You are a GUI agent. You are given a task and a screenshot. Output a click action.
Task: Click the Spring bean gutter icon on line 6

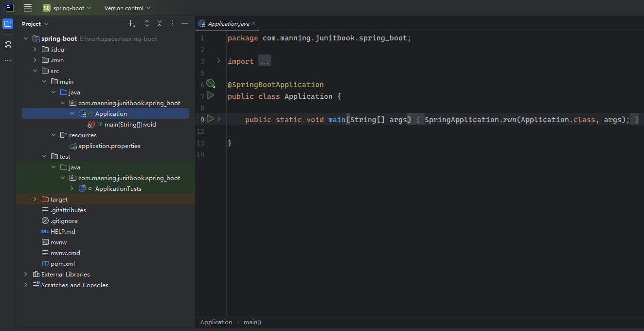click(x=210, y=84)
